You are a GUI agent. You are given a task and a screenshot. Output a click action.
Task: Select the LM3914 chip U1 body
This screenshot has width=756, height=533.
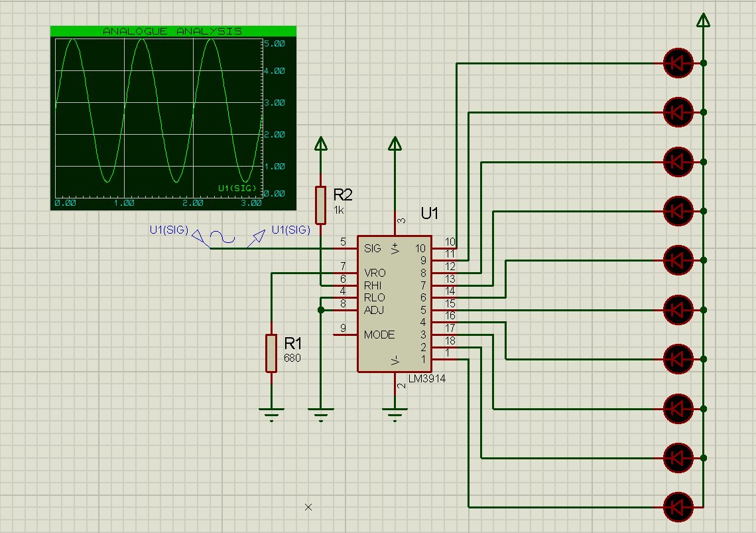pyautogui.click(x=395, y=304)
